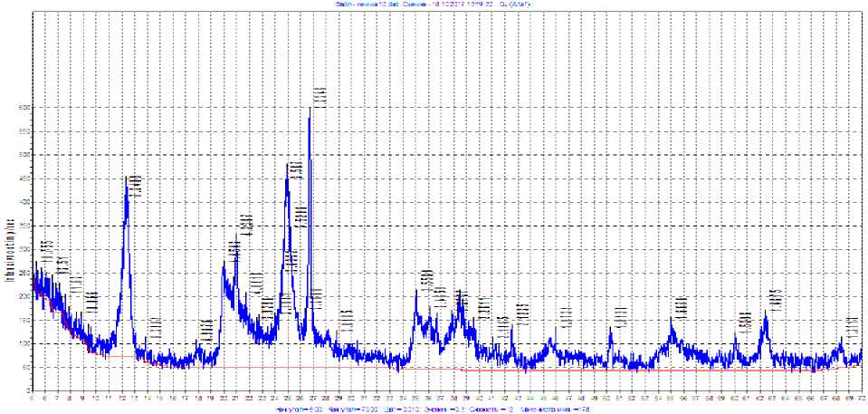Click the 350 tick label on the intensity axis
This screenshot has height=414, width=868.
pos(24,226)
